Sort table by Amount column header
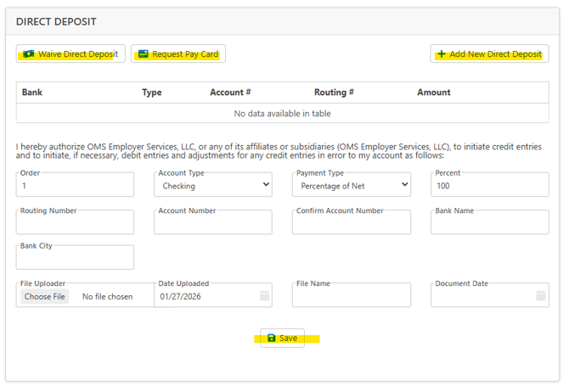 pos(434,92)
